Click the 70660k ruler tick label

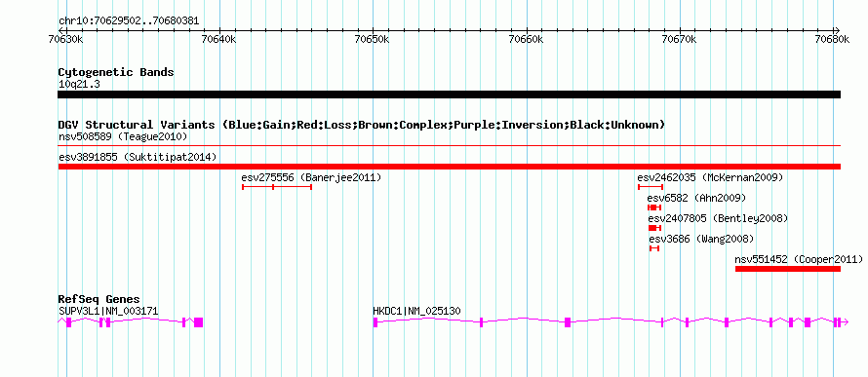pos(527,39)
